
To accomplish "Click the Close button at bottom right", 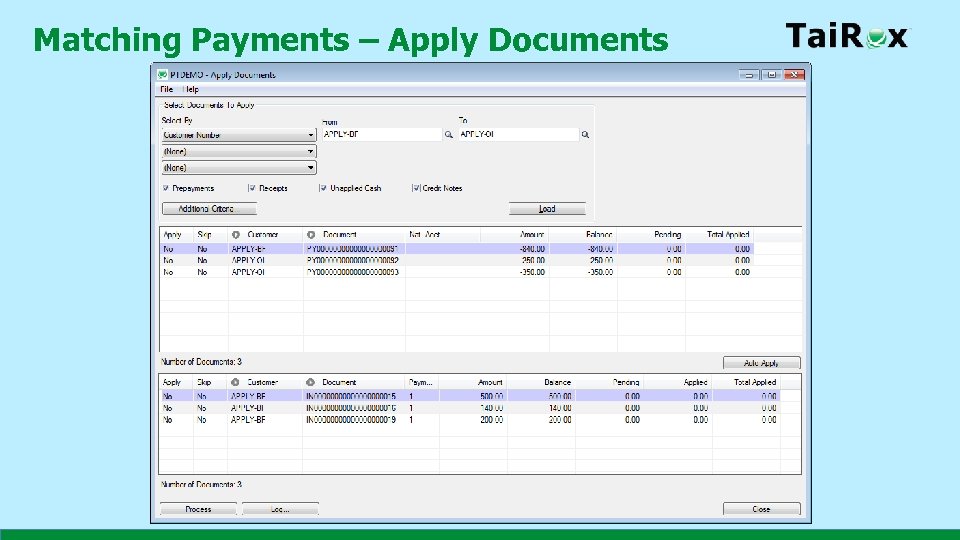I will pyautogui.click(x=761, y=509).
